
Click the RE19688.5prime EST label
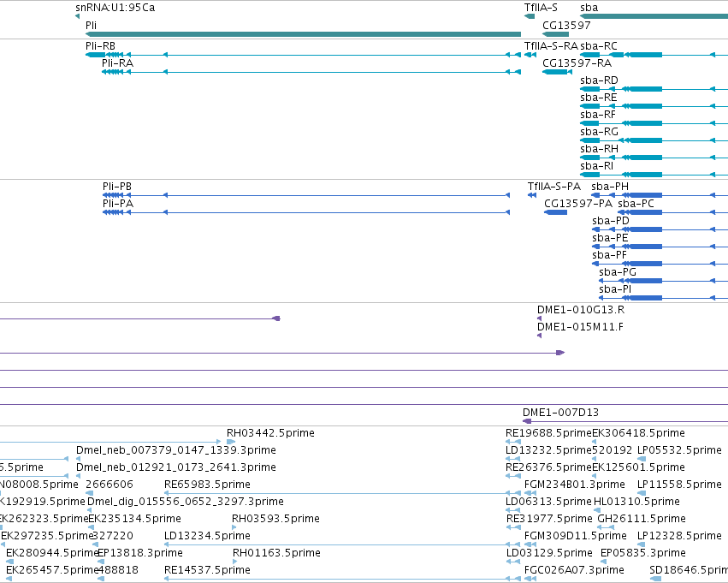(549, 433)
